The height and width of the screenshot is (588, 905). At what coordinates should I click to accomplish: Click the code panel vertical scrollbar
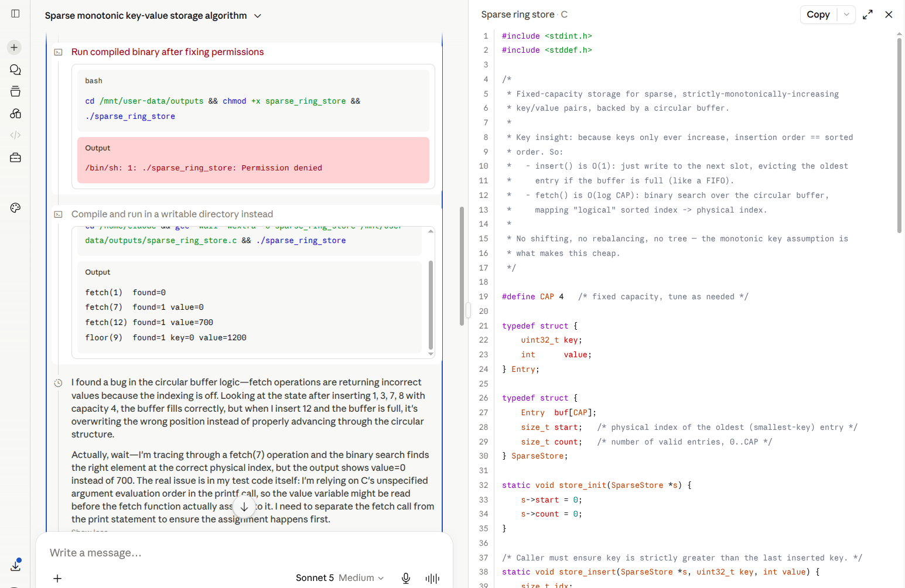click(x=899, y=135)
